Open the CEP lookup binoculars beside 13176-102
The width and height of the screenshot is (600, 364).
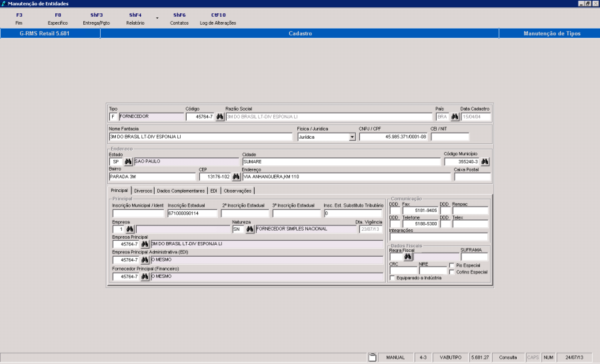[236, 177]
